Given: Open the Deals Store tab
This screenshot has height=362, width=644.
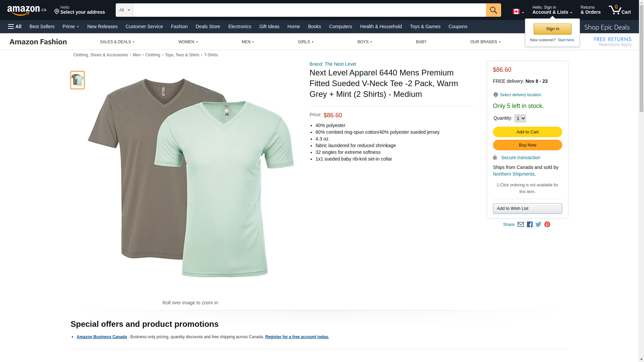Looking at the screenshot, I should (208, 26).
